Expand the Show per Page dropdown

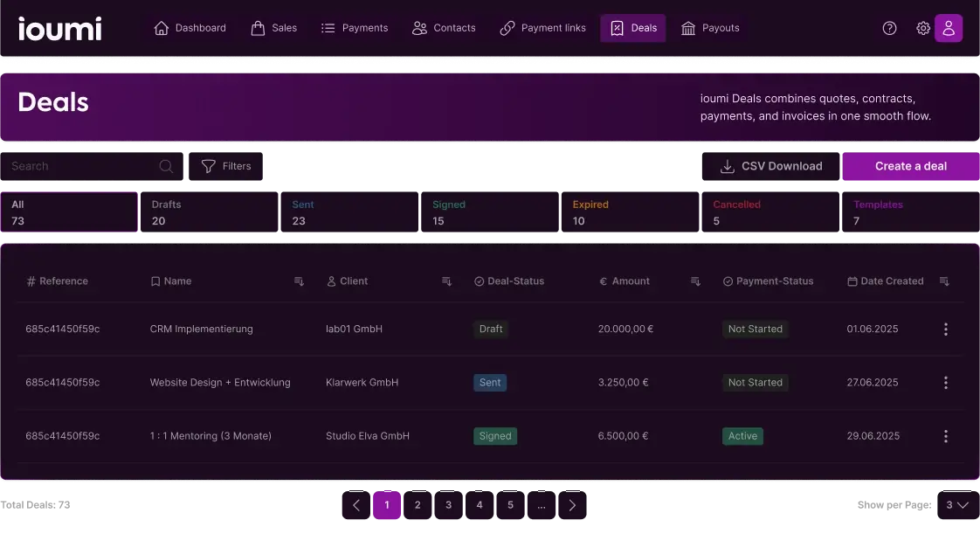point(957,505)
